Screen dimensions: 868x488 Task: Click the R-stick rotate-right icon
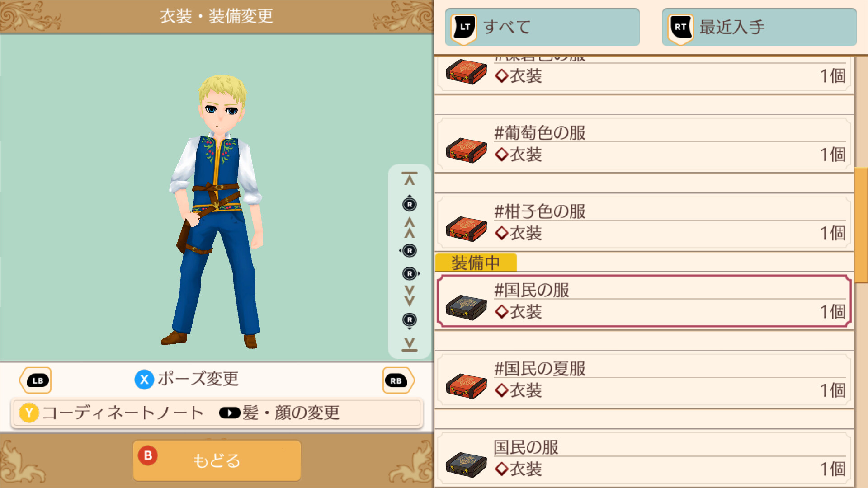pos(410,273)
